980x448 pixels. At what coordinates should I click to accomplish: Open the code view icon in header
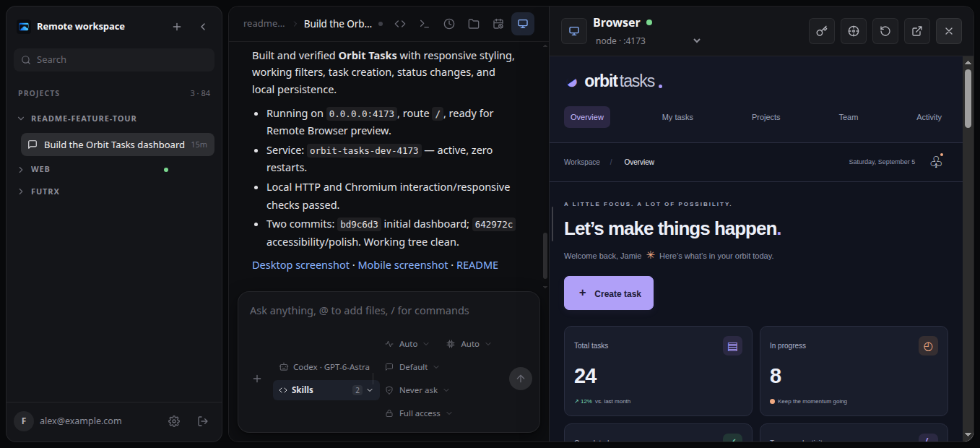pyautogui.click(x=400, y=24)
